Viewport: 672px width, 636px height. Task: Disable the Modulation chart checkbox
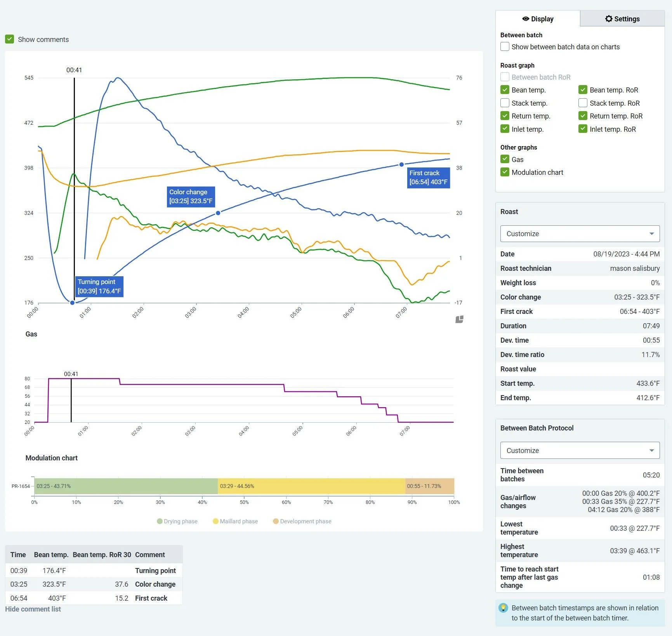505,172
